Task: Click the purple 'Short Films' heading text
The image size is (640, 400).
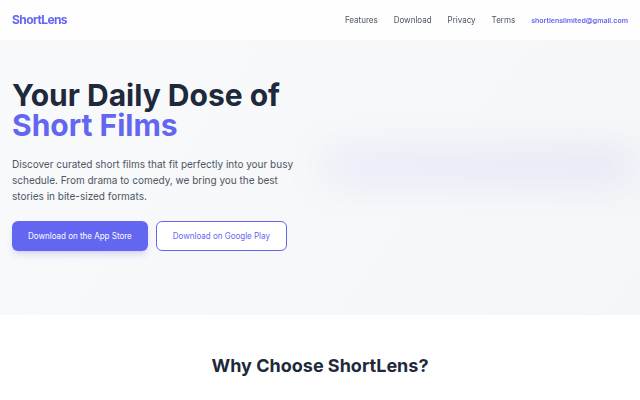Action: [95, 125]
